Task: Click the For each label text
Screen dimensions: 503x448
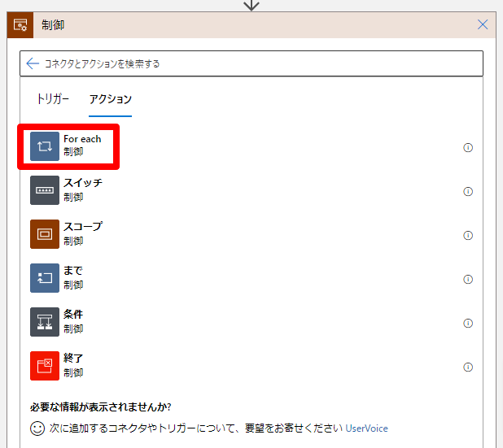Action: click(x=82, y=139)
